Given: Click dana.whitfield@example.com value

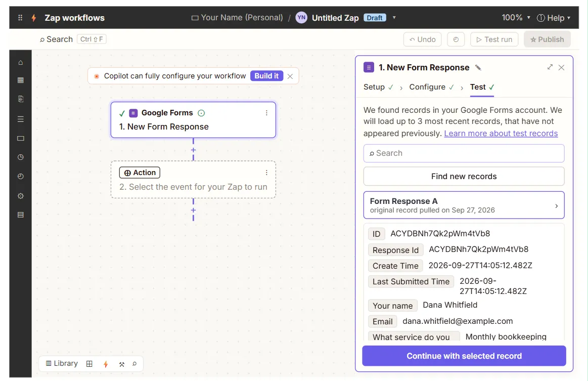Looking at the screenshot, I should (458, 321).
